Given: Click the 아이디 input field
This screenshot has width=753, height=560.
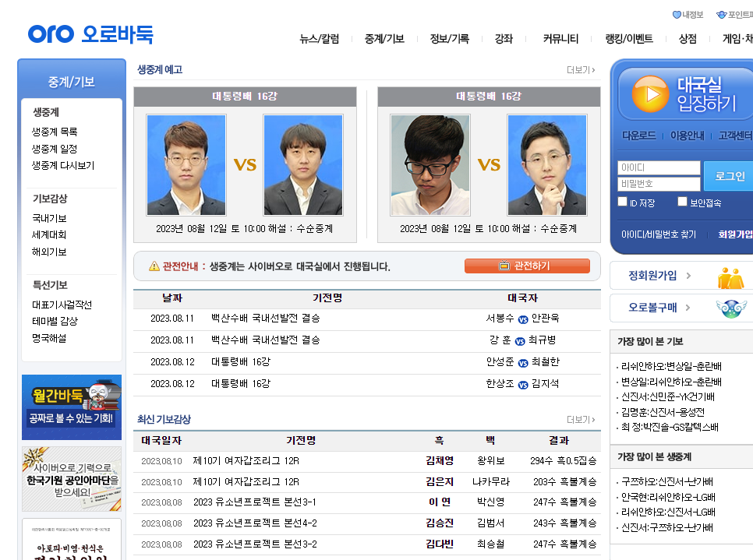Looking at the screenshot, I should click(657, 166).
